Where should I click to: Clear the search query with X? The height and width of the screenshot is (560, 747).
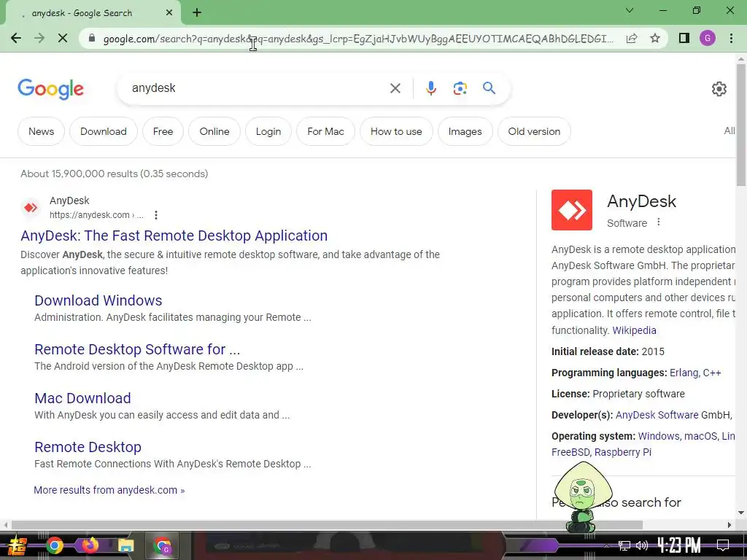395,88
